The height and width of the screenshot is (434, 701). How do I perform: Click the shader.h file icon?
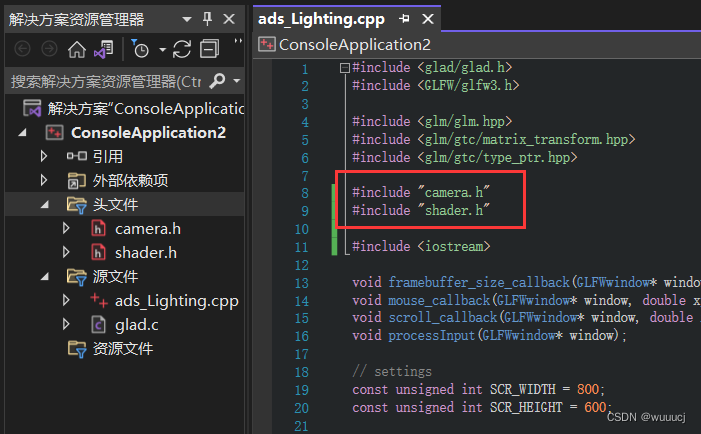pyautogui.click(x=98, y=253)
